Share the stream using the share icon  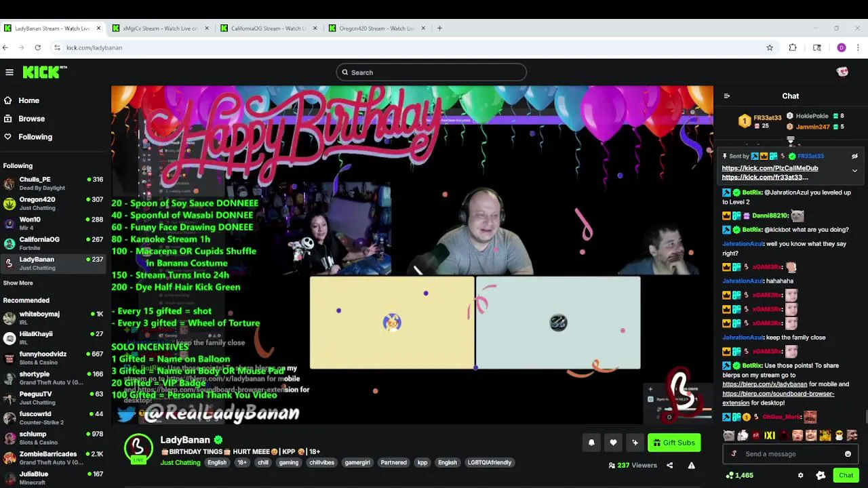click(x=669, y=466)
